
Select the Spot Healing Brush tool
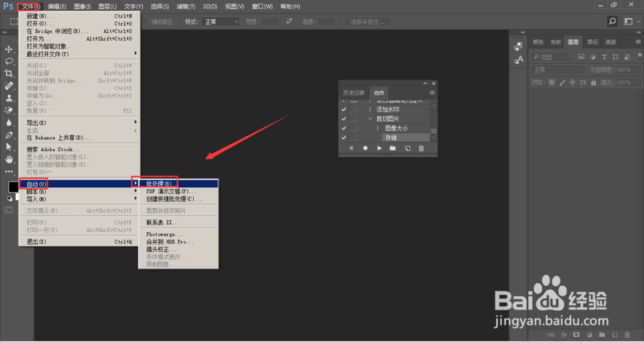8,86
